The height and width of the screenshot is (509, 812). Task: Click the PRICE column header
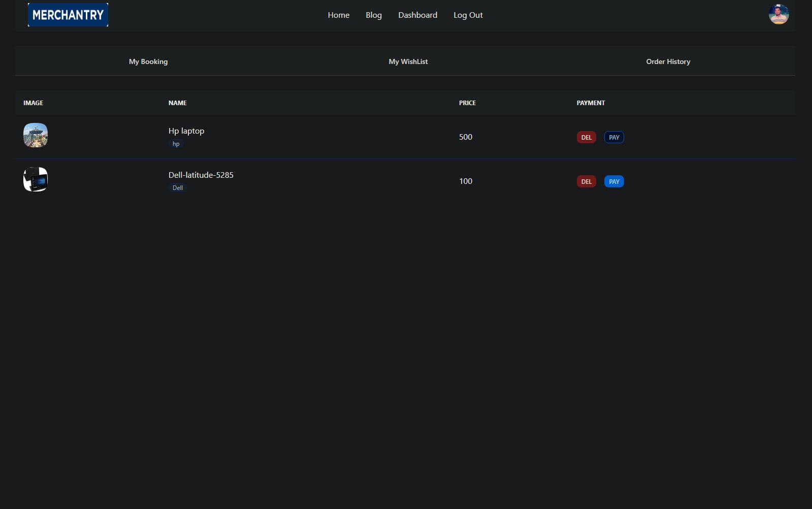(x=467, y=103)
